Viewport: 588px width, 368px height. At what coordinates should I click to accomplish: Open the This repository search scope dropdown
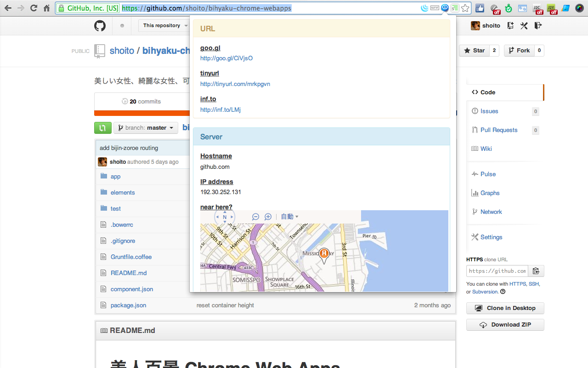(164, 26)
